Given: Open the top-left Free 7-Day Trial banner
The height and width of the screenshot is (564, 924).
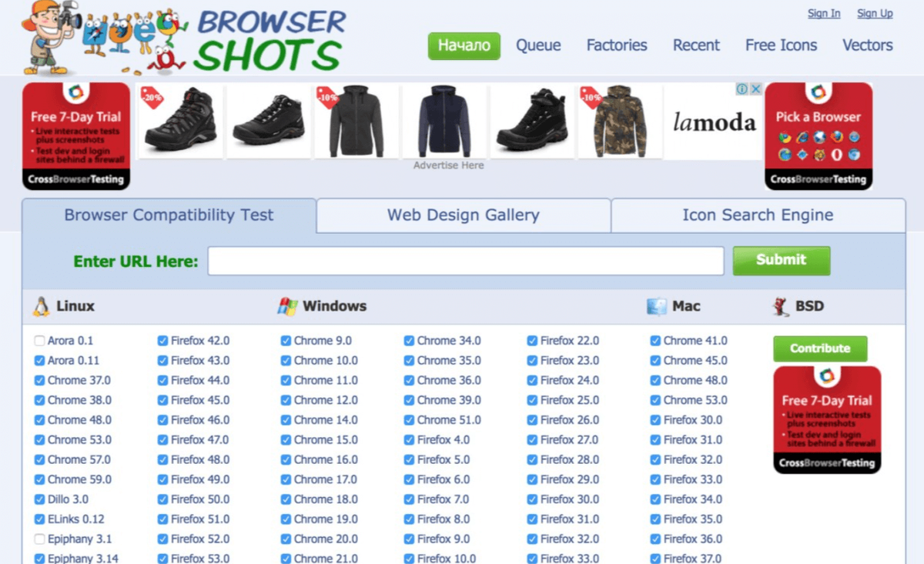Looking at the screenshot, I should tap(76, 136).
